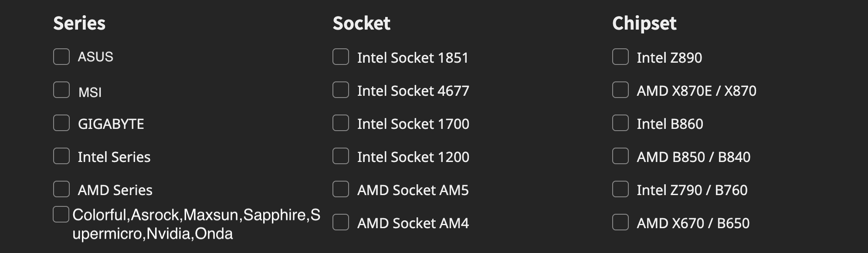Image resolution: width=868 pixels, height=253 pixels.
Task: Check the Intel Z890 chipset box
Action: (620, 57)
